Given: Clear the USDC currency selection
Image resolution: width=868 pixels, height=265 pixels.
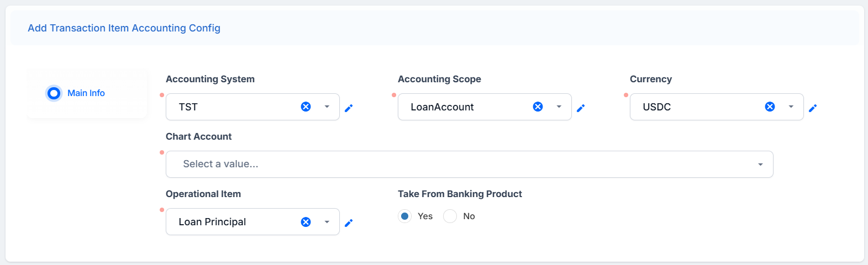Looking at the screenshot, I should (x=770, y=107).
